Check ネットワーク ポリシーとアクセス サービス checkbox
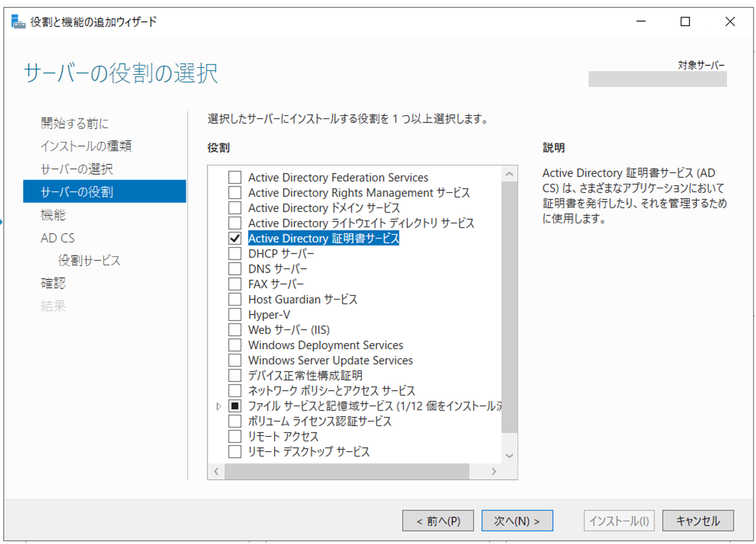 pos(235,391)
